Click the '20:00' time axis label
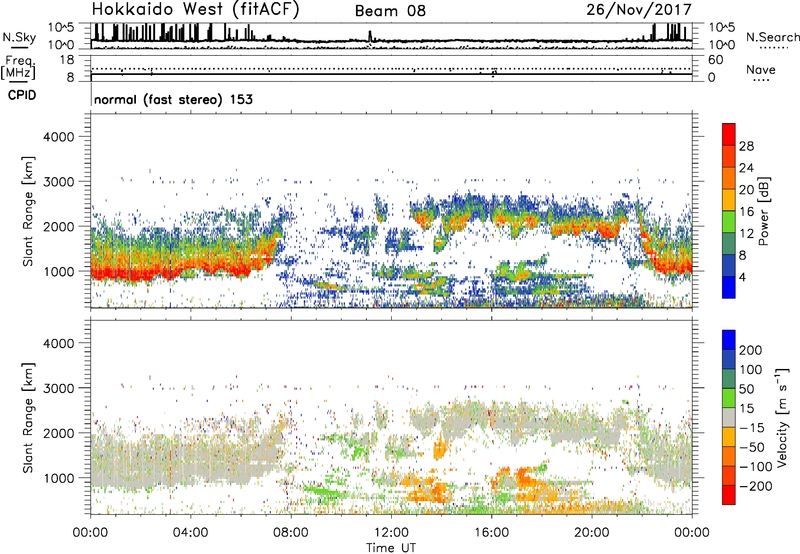The image size is (800, 554). click(592, 533)
